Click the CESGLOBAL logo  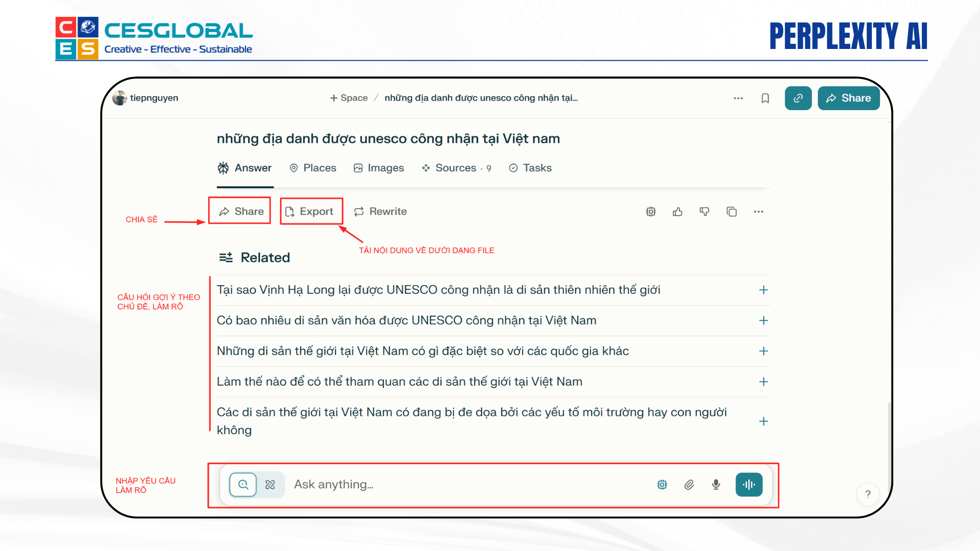[154, 38]
